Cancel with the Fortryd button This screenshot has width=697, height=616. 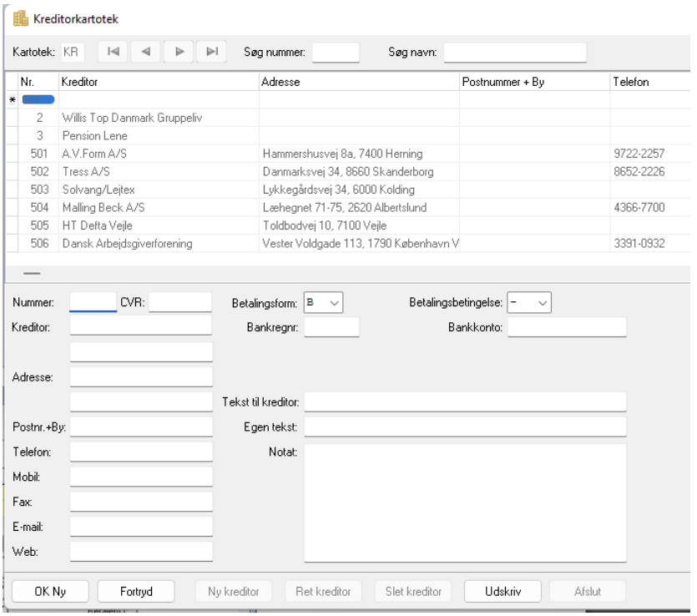click(x=136, y=592)
